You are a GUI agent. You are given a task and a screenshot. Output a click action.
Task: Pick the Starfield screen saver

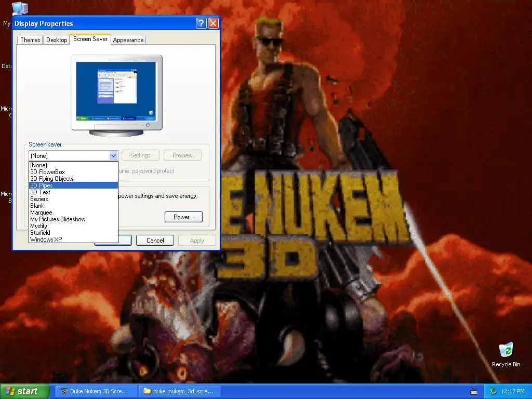point(73,233)
